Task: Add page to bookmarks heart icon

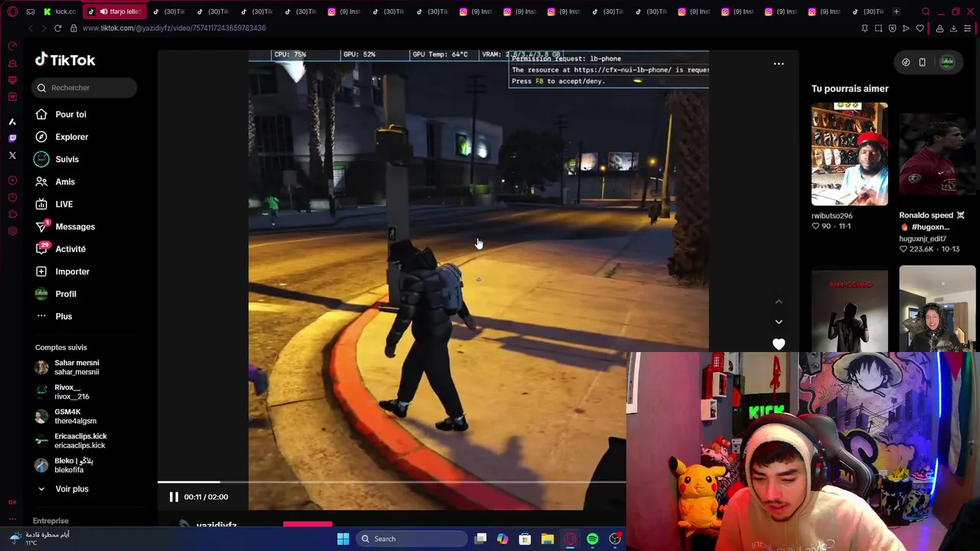Action: tap(920, 28)
